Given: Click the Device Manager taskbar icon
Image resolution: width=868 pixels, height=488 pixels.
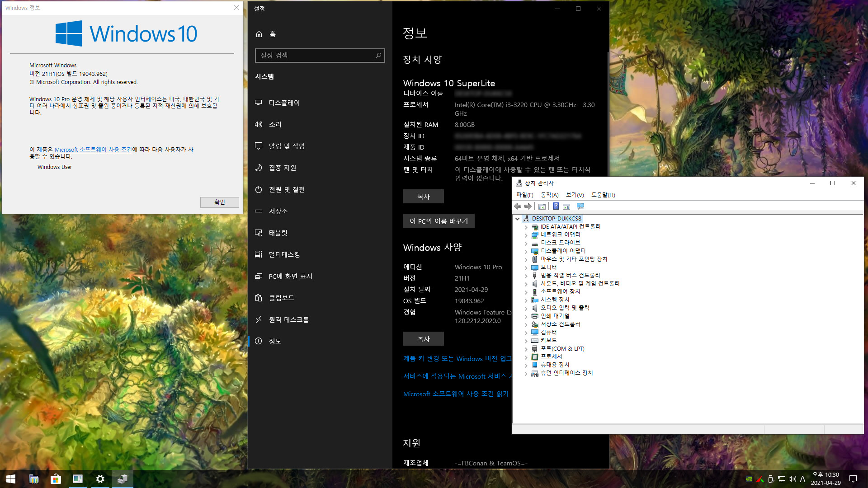Looking at the screenshot, I should (123, 479).
